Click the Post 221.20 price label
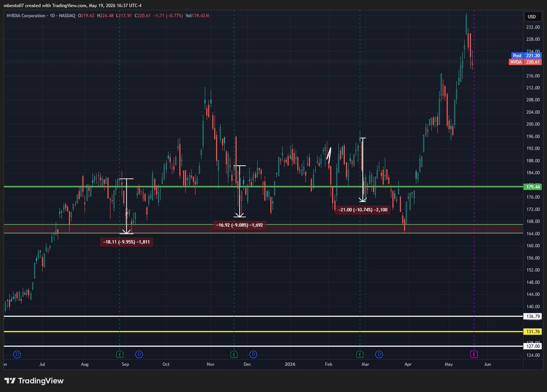Image resolution: width=547 pixels, height=392 pixels. point(526,55)
